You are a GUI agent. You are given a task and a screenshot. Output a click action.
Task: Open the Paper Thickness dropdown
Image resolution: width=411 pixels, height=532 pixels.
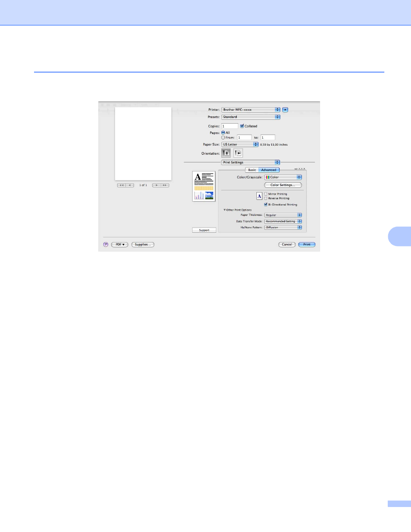pyautogui.click(x=283, y=215)
